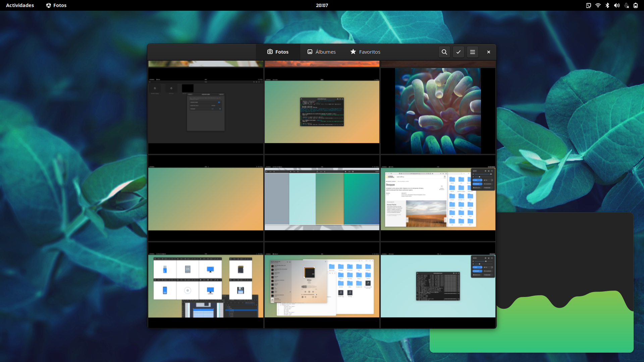The height and width of the screenshot is (362, 644).
Task: Open the dark settings dialog screenshot thumbnail
Action: click(x=206, y=111)
